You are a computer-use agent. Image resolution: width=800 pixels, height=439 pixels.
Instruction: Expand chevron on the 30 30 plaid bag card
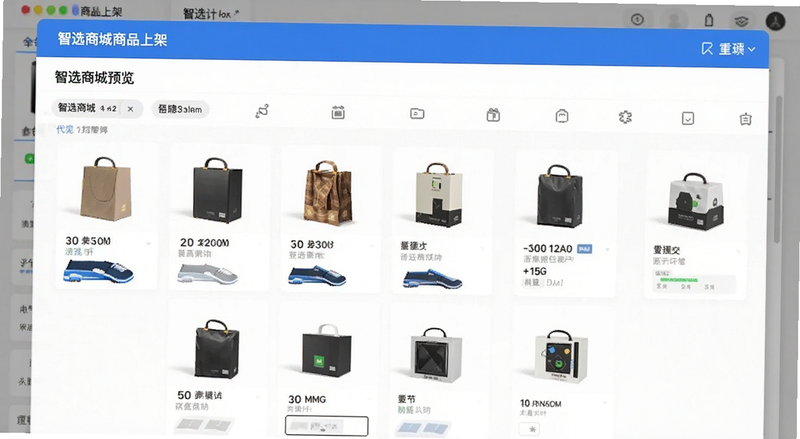coord(371,247)
